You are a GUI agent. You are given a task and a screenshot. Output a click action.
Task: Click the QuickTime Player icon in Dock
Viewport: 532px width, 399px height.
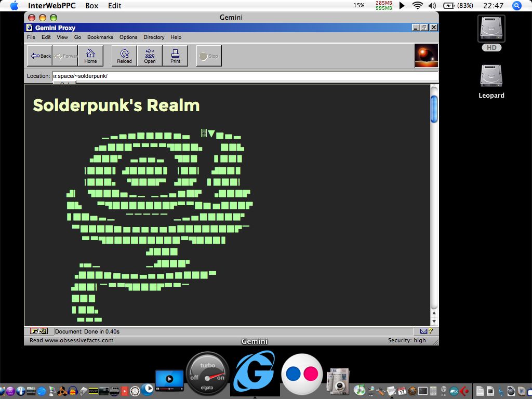[147, 390]
